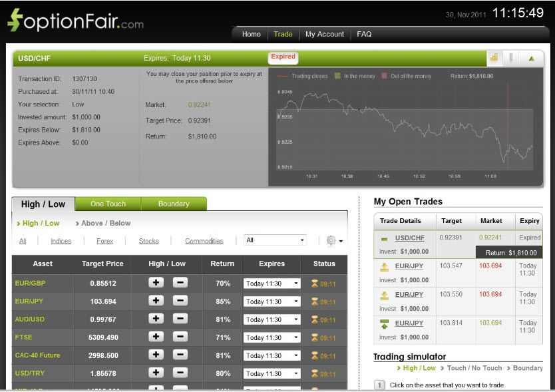Click the plus High button for FTSE
The height and width of the screenshot is (392, 555).
click(x=156, y=336)
